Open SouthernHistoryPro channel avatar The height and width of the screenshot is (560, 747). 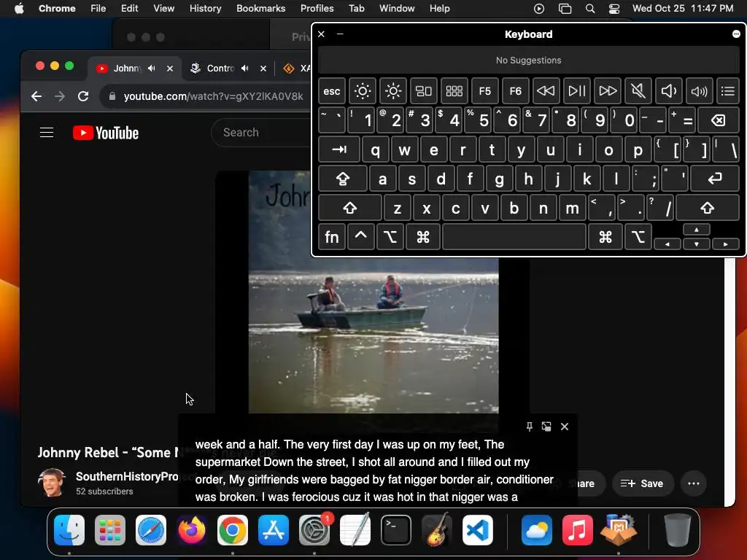click(52, 483)
